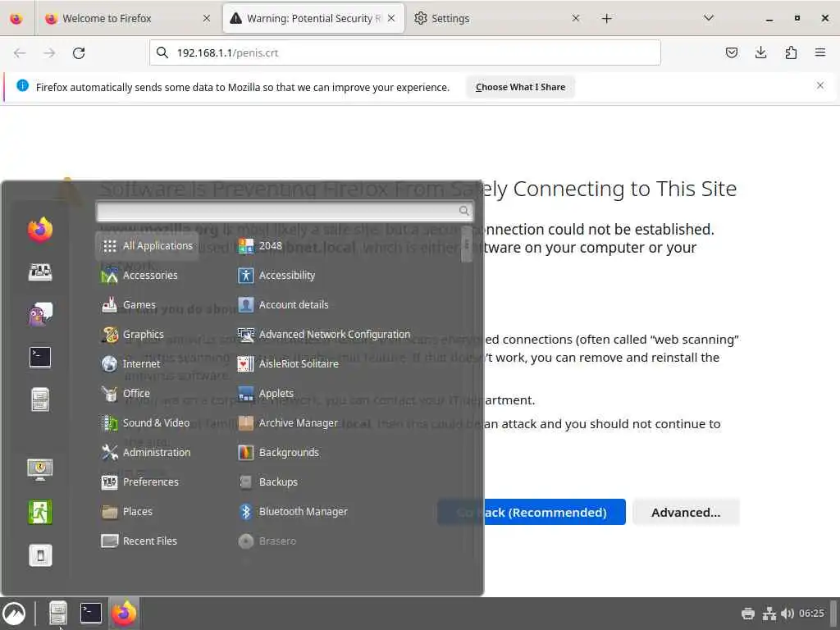This screenshot has width=840, height=630.
Task: Close the Welcome to Firefox tab
Action: (x=206, y=18)
